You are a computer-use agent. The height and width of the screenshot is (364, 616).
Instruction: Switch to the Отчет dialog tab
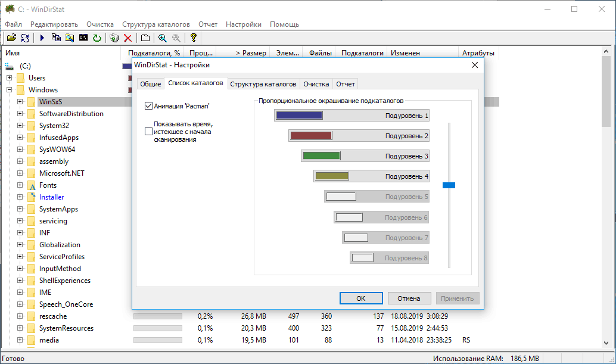(x=346, y=84)
